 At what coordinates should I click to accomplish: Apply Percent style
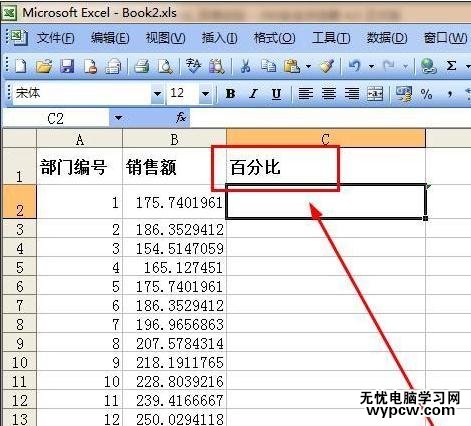click(x=427, y=94)
